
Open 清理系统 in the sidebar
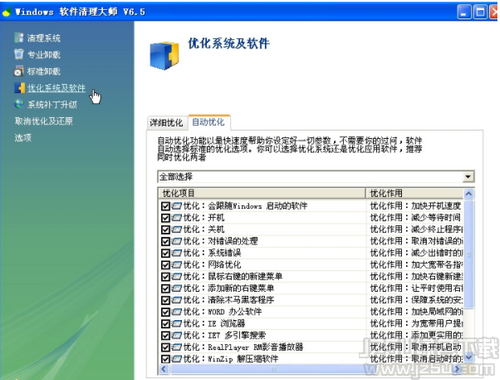pyautogui.click(x=44, y=38)
